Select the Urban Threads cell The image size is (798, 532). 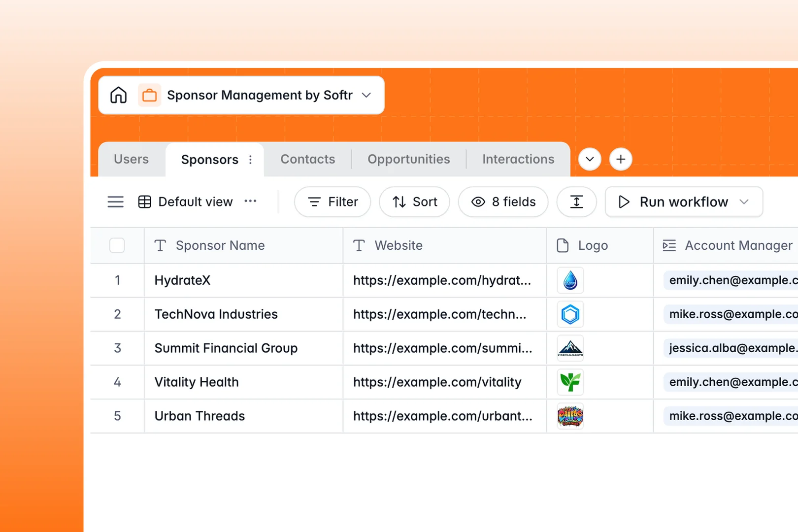tap(243, 416)
